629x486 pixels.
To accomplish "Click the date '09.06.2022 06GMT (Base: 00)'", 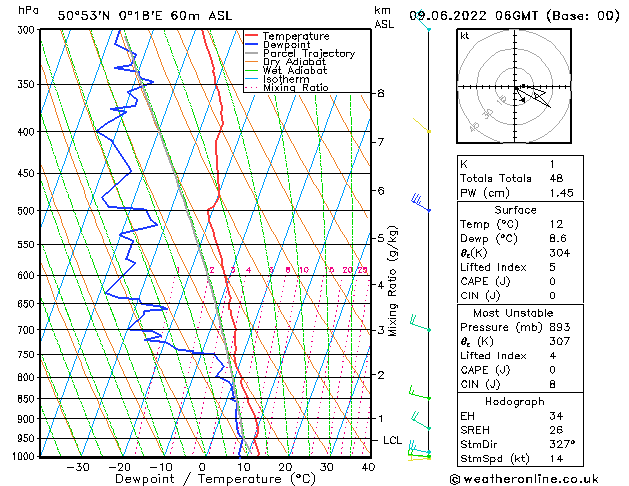I will pos(514,16).
